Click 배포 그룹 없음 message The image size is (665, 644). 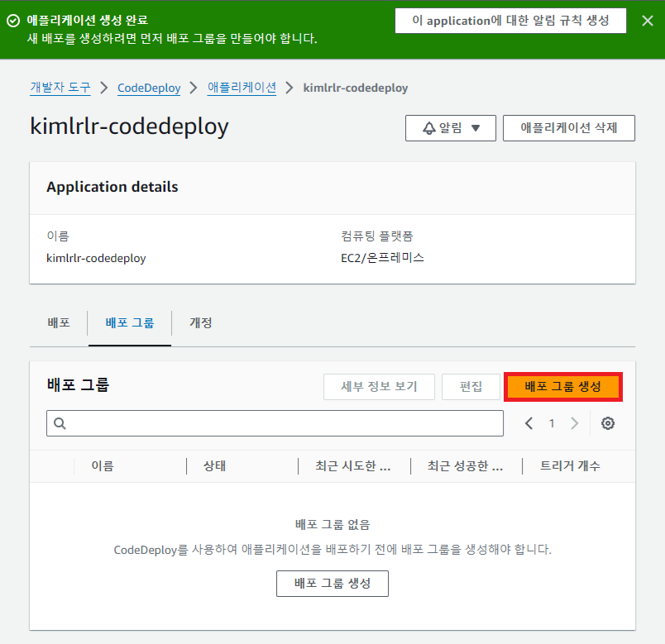(x=332, y=524)
